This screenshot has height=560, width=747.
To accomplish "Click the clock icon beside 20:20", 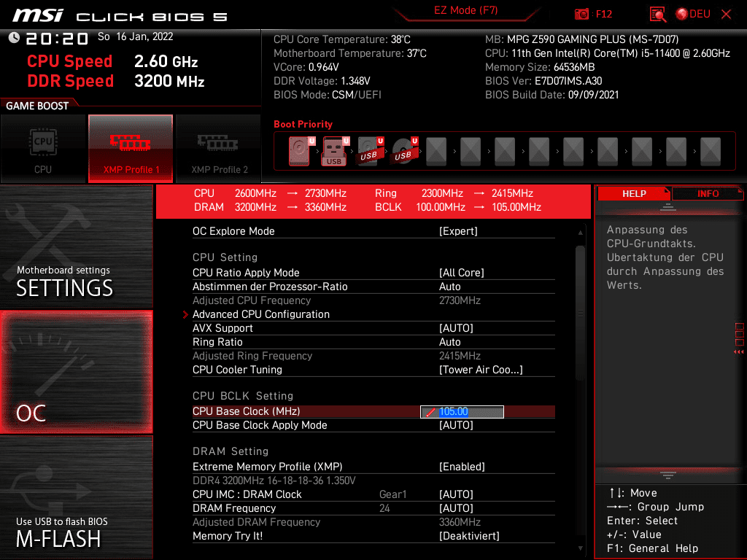I will [15, 38].
